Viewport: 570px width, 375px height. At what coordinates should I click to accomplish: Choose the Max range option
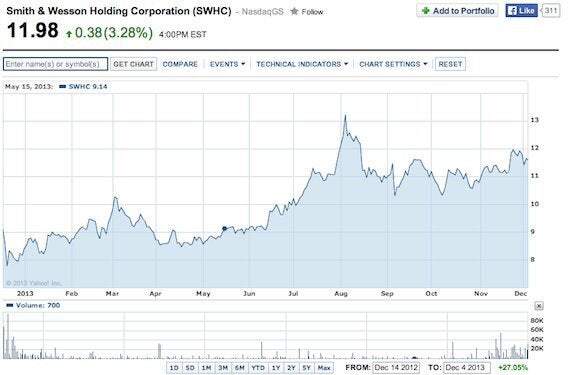click(324, 368)
